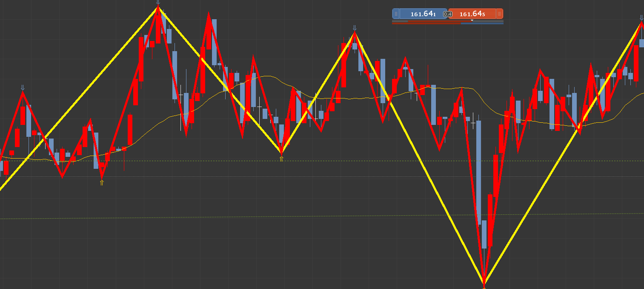Viewport: 644px width, 289px height.
Task: Click the white triangle marker under the price panel
Action: [x=472, y=20]
